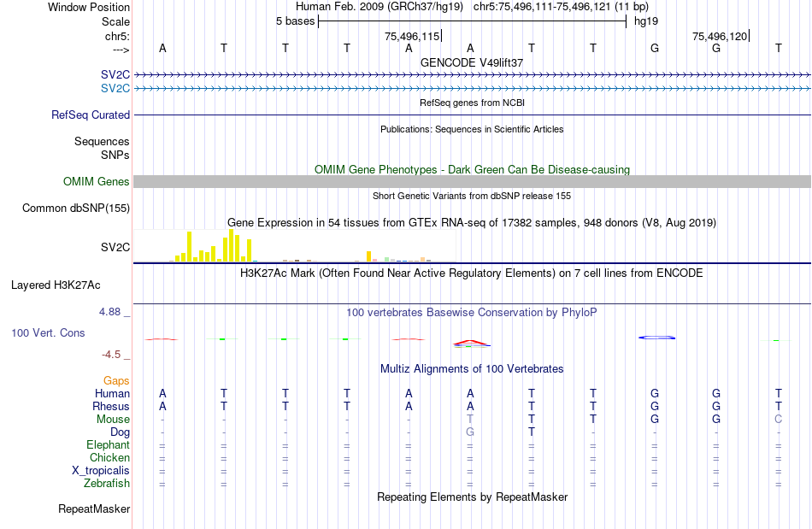
Task: Click the light blue SV2C GENCODE label
Action: [x=115, y=89]
